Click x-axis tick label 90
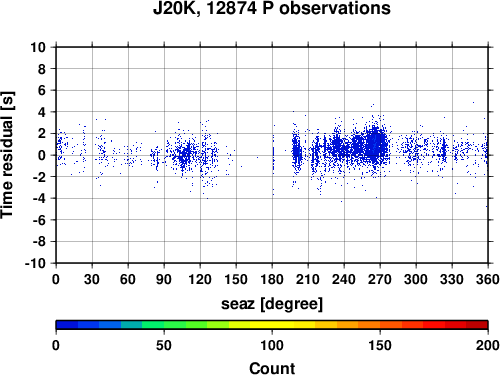 [164, 279]
